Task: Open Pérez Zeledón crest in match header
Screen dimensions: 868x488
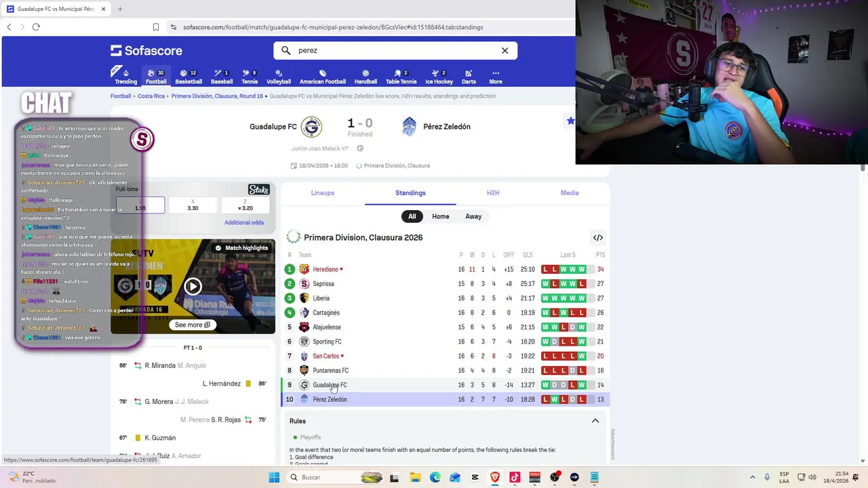Action: [x=409, y=127]
